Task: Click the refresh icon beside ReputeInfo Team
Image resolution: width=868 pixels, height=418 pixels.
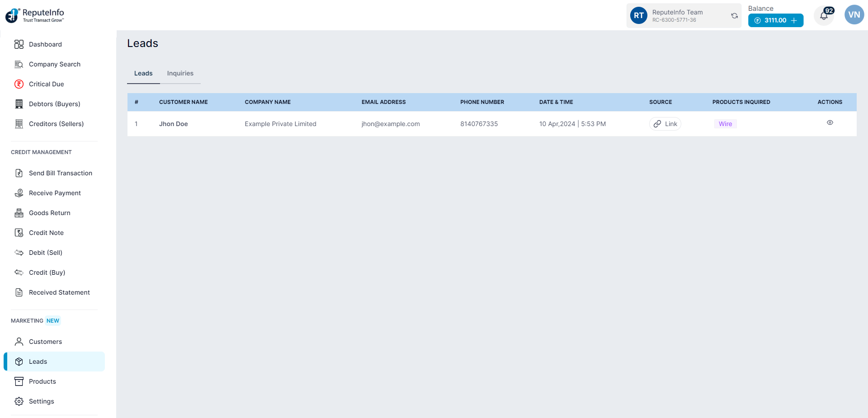Action: click(734, 16)
